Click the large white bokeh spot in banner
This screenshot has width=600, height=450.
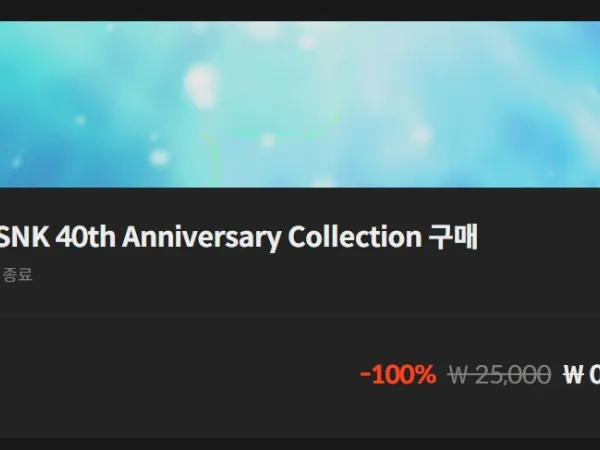(201, 86)
